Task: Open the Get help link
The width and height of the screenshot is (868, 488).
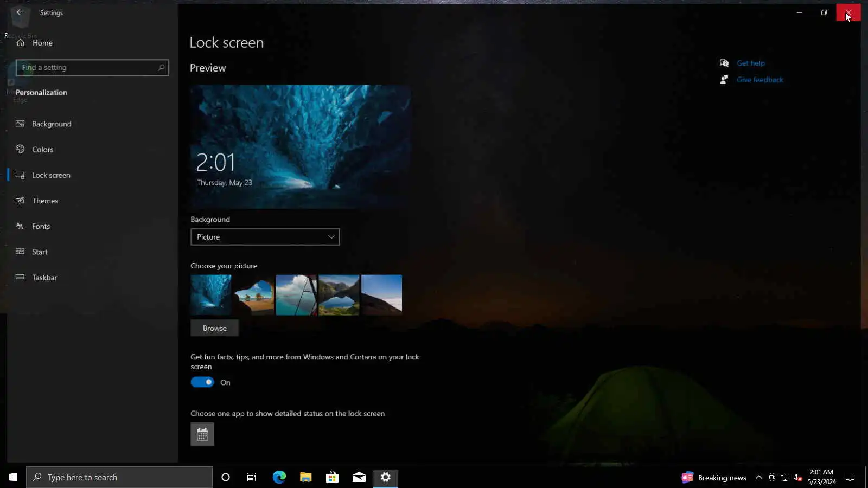Action: pos(751,63)
